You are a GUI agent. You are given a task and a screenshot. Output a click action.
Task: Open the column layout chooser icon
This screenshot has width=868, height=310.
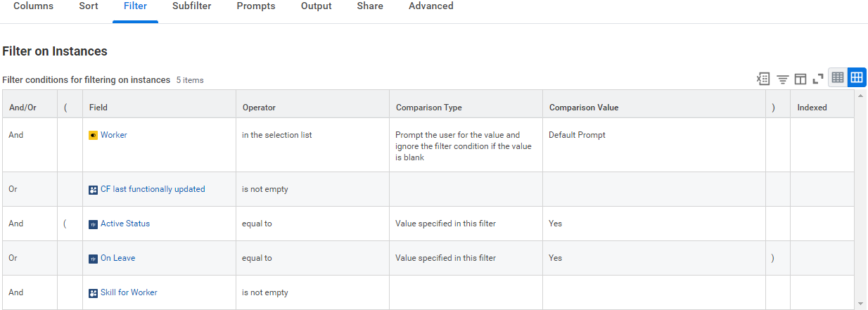pyautogui.click(x=800, y=79)
